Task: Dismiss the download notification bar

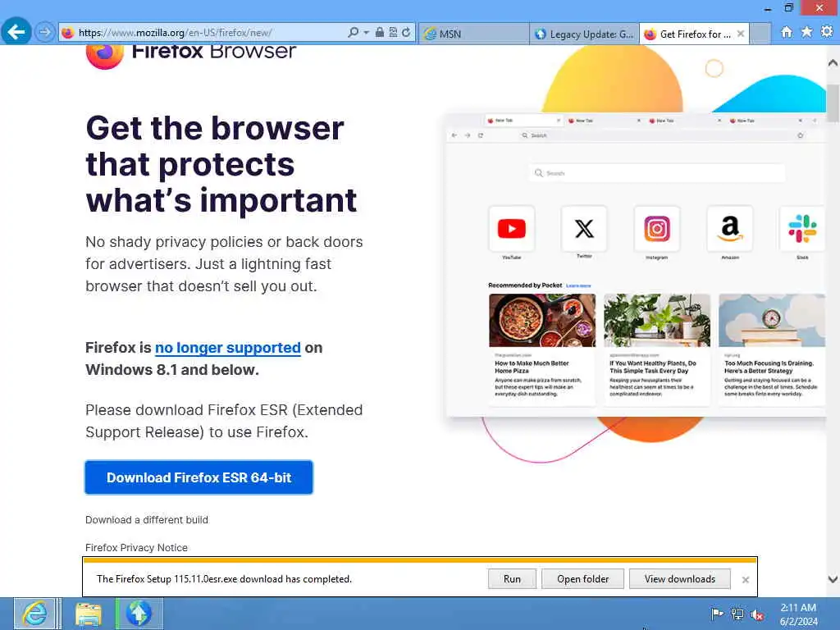Action: (745, 580)
